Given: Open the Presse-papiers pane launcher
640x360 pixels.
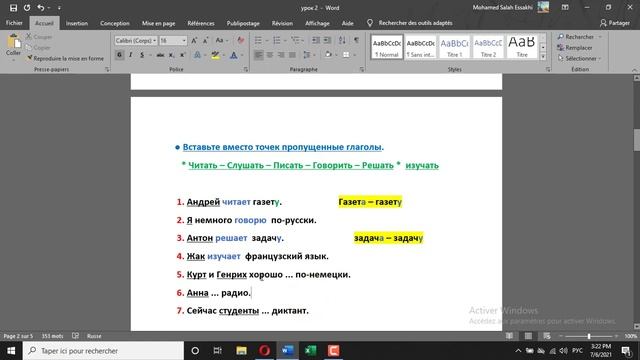Looking at the screenshot, I should 107,70.
